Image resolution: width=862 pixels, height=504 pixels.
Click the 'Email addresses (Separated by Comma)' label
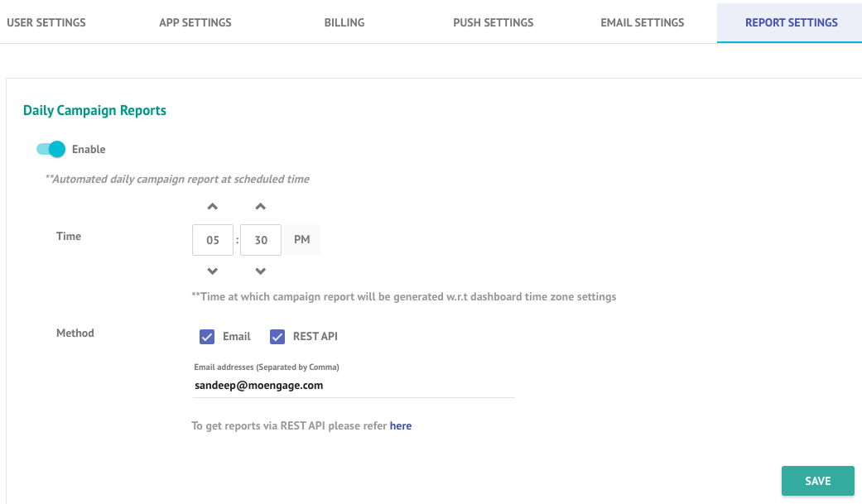pos(267,367)
